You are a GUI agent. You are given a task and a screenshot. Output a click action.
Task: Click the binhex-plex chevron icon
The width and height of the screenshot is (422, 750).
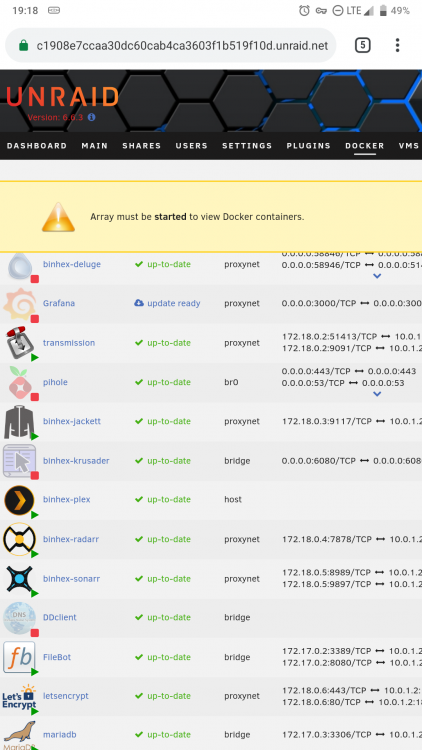tap(19, 500)
